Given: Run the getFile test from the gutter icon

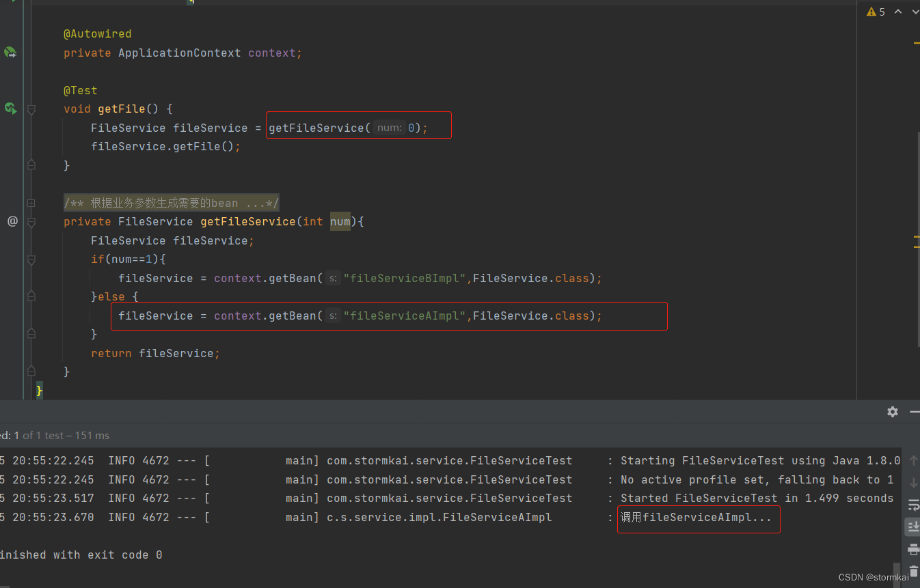Looking at the screenshot, I should pyautogui.click(x=10, y=108).
